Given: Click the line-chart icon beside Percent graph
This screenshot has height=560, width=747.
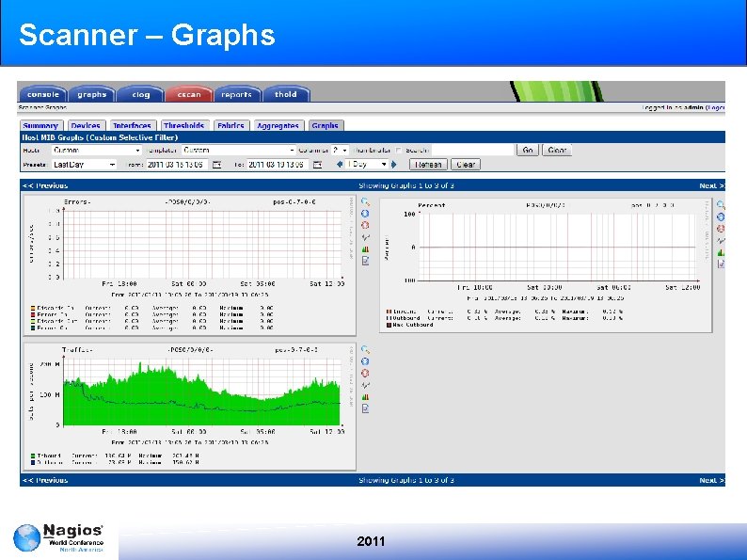Looking at the screenshot, I should 721,240.
